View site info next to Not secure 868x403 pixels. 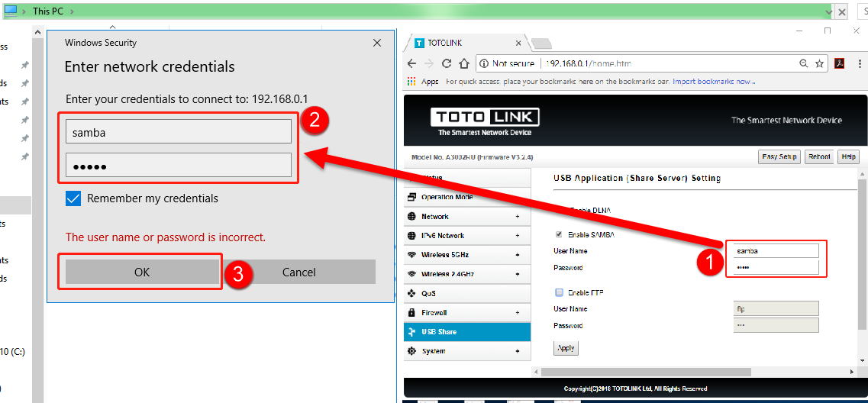tap(483, 63)
